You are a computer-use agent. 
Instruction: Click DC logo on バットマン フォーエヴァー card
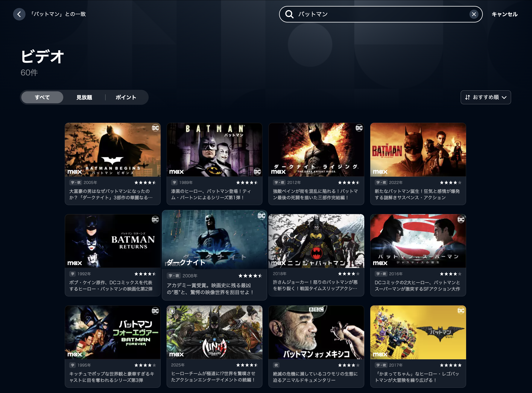pyautogui.click(x=155, y=311)
